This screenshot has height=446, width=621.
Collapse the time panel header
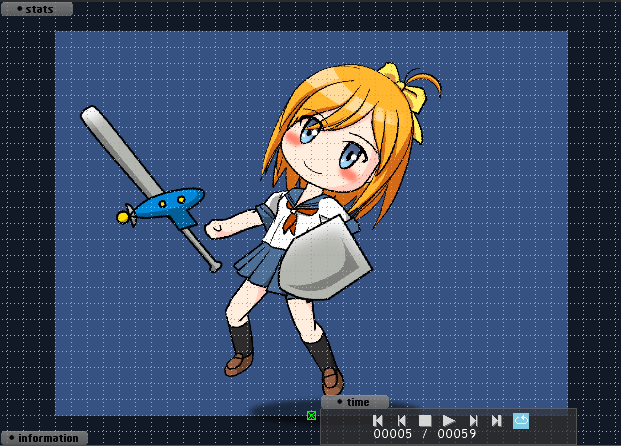(x=355, y=402)
